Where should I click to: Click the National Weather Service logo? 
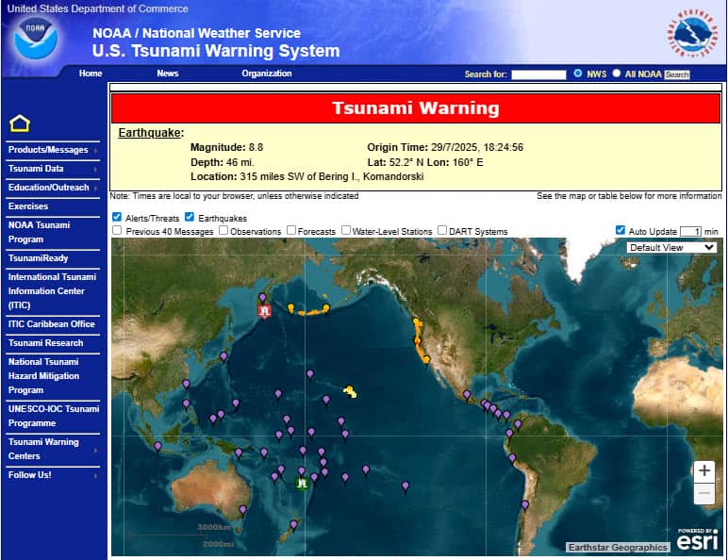click(692, 33)
